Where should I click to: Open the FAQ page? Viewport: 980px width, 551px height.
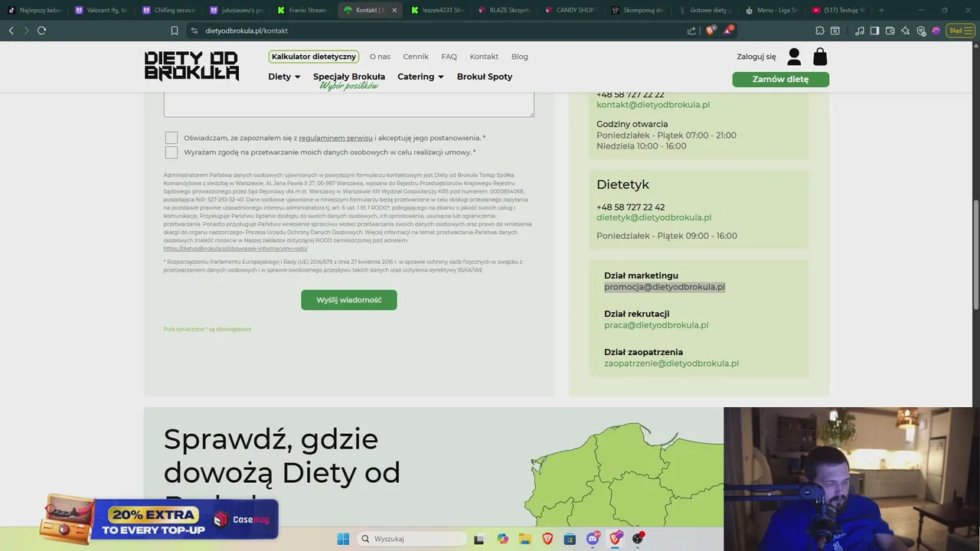[x=449, y=57]
